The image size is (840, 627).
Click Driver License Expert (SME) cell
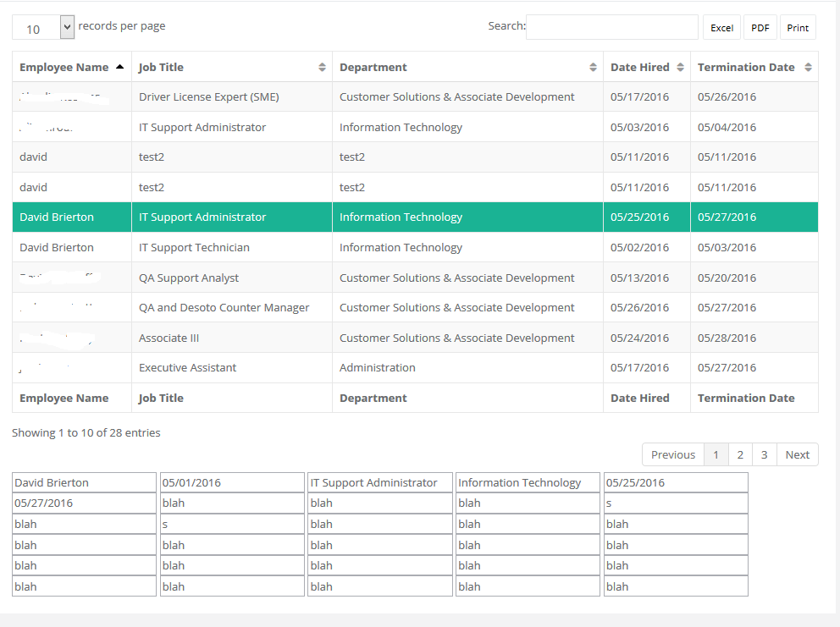coord(232,97)
